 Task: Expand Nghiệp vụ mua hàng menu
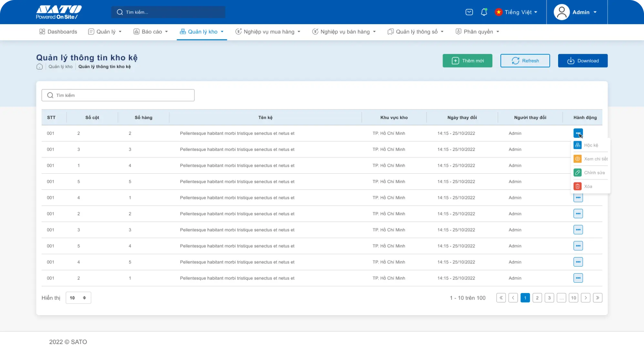(x=299, y=32)
